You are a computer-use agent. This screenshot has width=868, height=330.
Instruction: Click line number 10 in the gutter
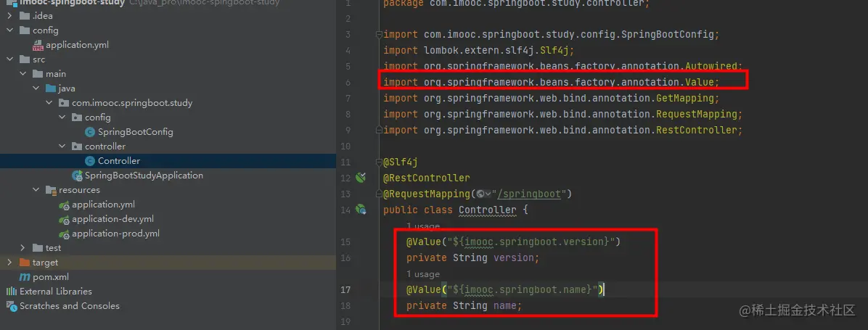tap(345, 147)
